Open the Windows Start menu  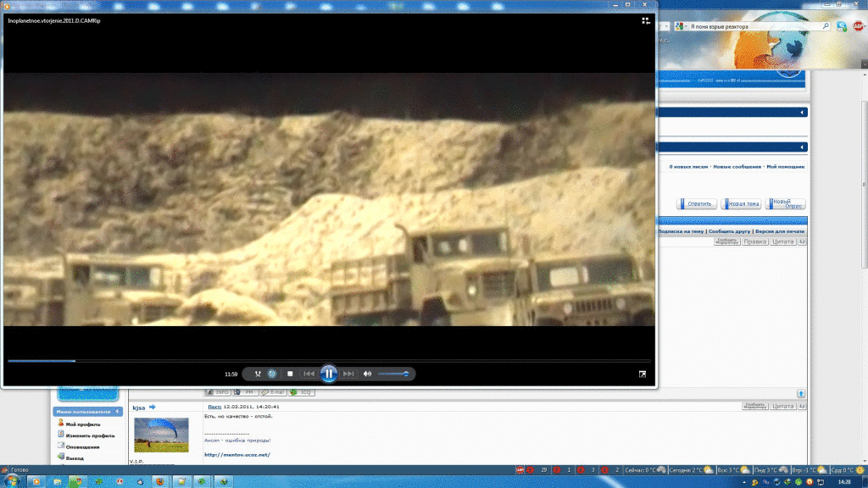pyautogui.click(x=10, y=481)
